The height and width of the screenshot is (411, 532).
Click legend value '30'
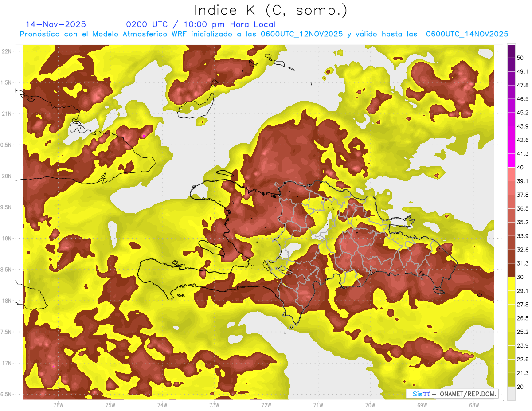520,277
